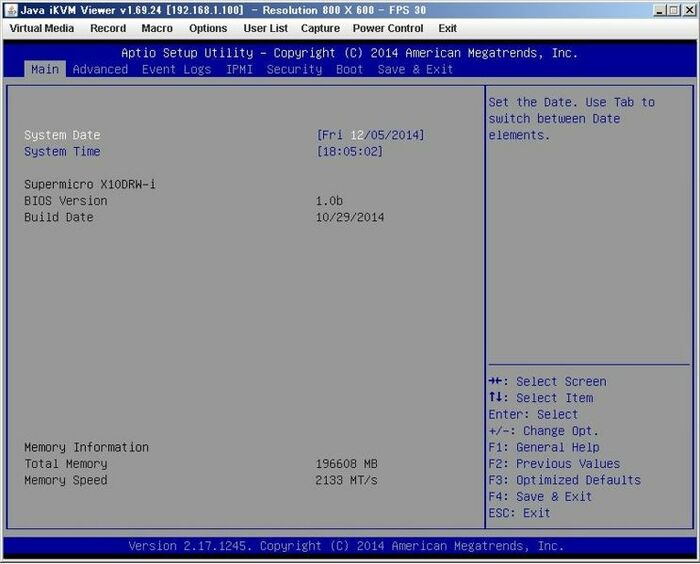Click the 2133 MT/s speed value
The width and height of the screenshot is (700, 564).
click(x=346, y=480)
